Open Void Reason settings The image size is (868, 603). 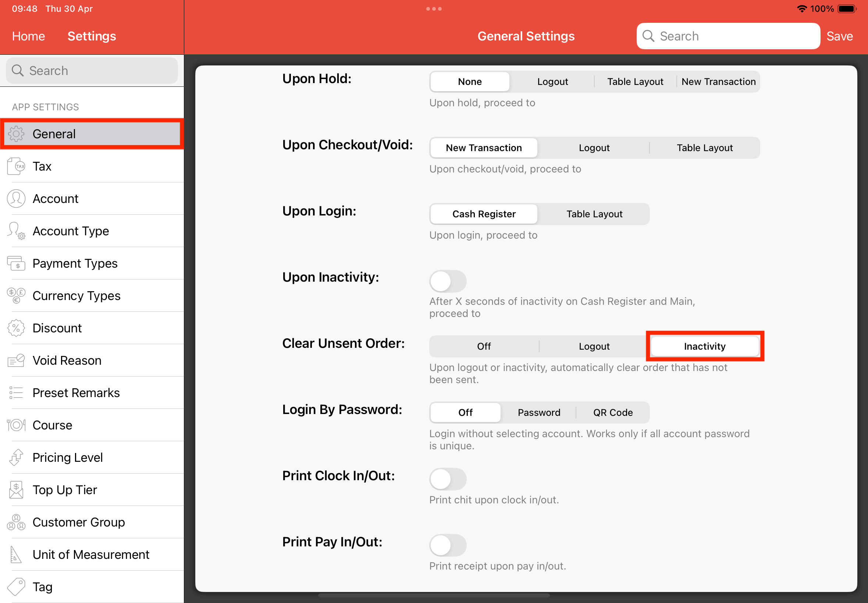[x=92, y=360]
